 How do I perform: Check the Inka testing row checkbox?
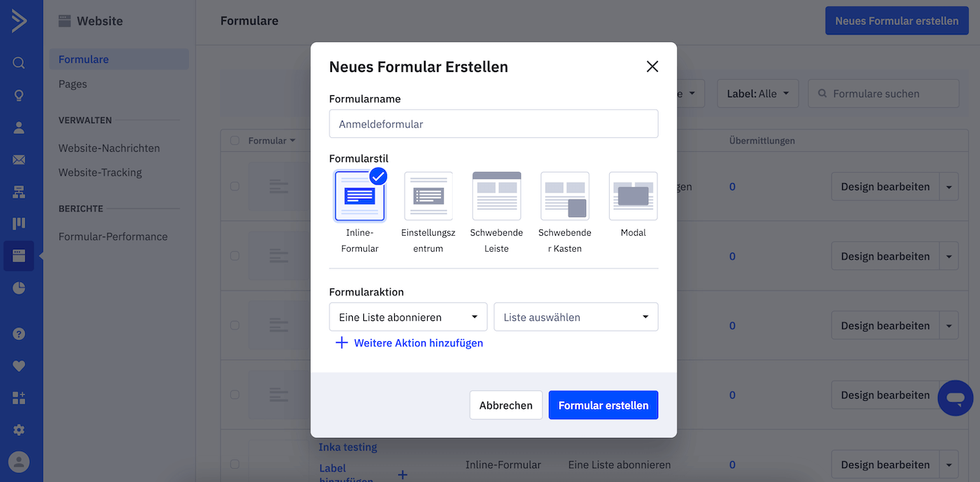[x=234, y=465]
